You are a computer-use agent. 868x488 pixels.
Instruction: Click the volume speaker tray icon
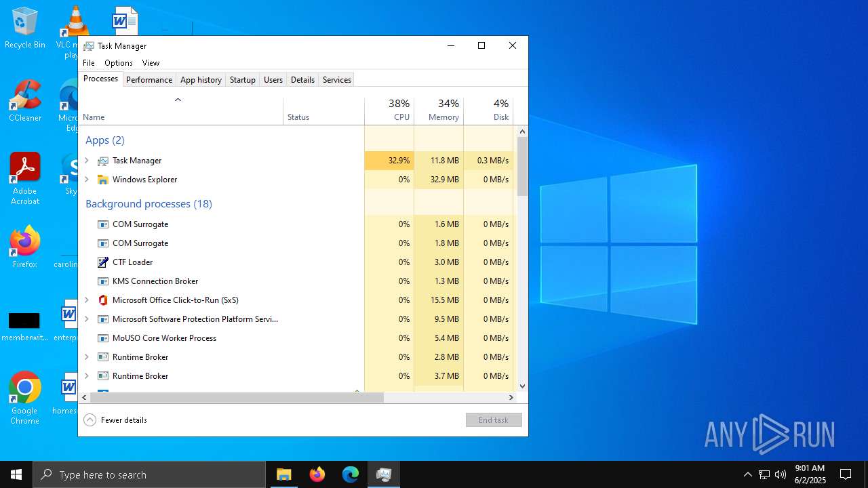(781, 474)
